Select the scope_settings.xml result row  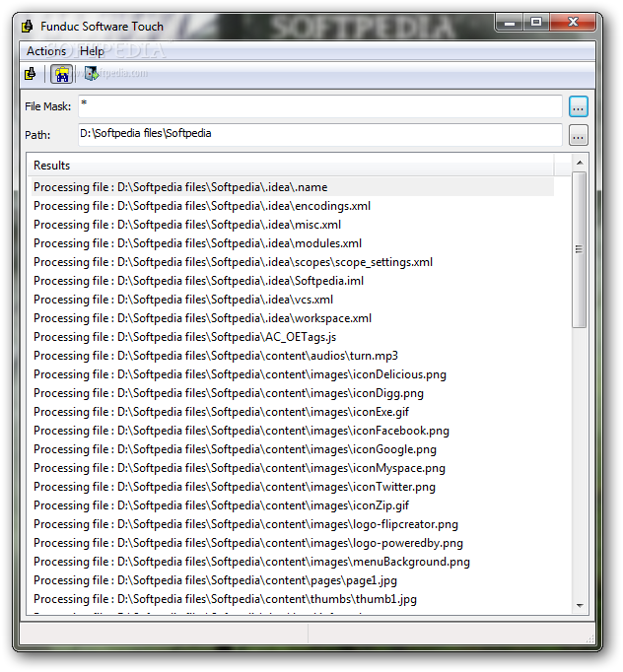(293, 262)
